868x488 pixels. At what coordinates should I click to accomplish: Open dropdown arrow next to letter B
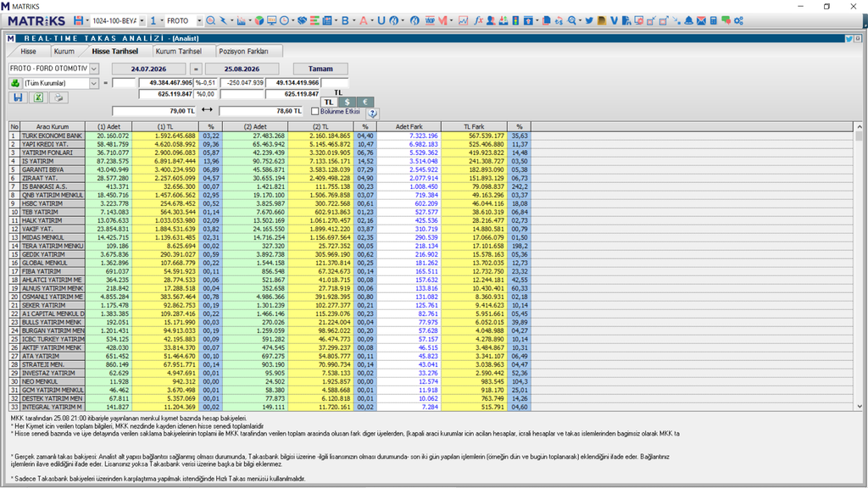point(353,21)
